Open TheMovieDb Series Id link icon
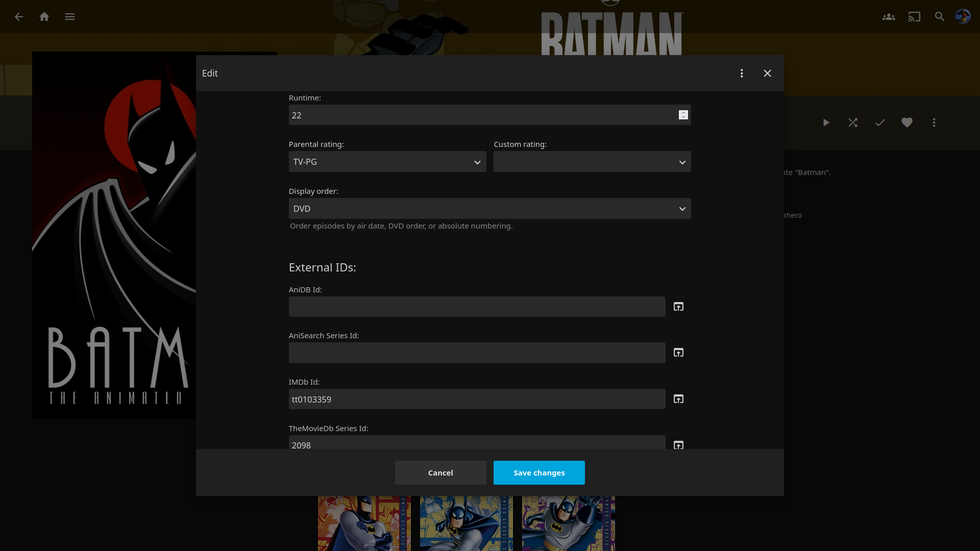This screenshot has height=551, width=980. click(x=678, y=445)
